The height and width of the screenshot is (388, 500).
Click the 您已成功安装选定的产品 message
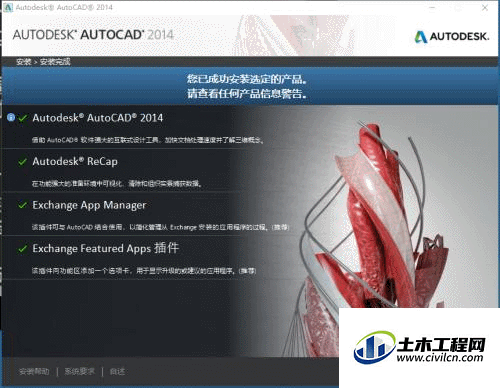pyautogui.click(x=247, y=79)
